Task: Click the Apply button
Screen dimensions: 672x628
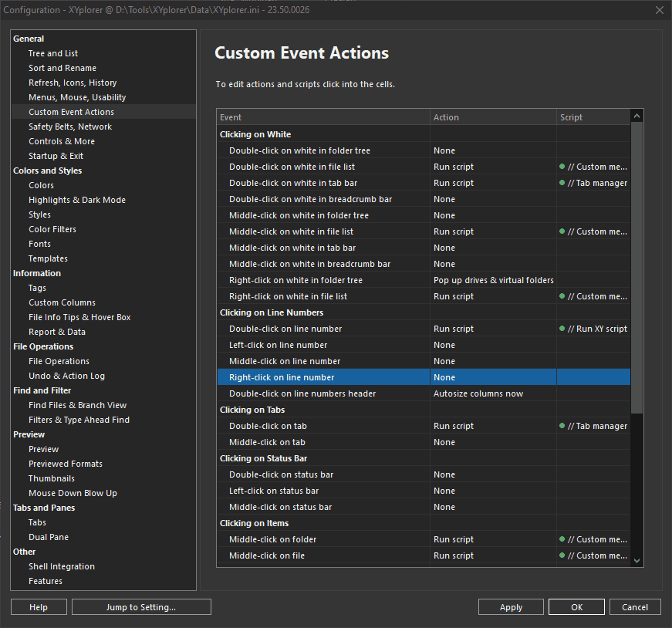Action: pos(511,607)
